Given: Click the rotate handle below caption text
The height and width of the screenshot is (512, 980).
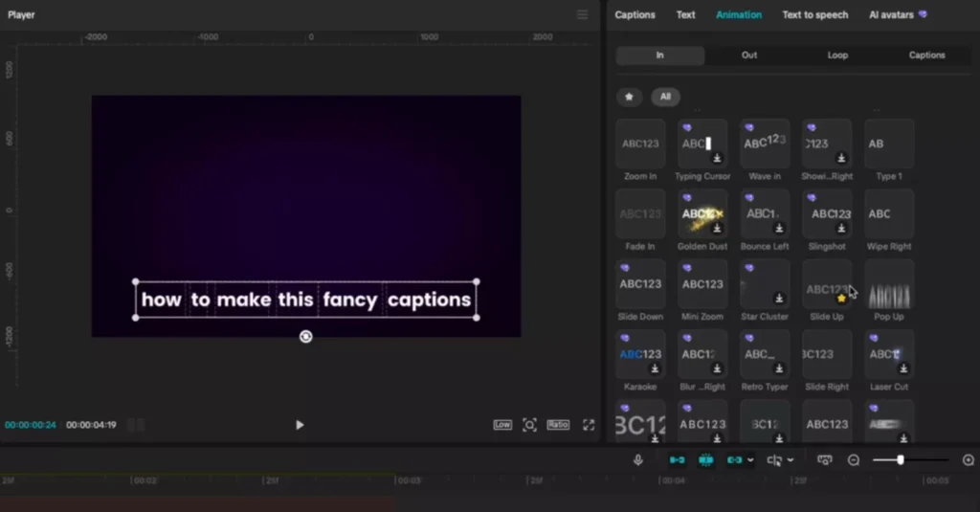Looking at the screenshot, I should [305, 337].
